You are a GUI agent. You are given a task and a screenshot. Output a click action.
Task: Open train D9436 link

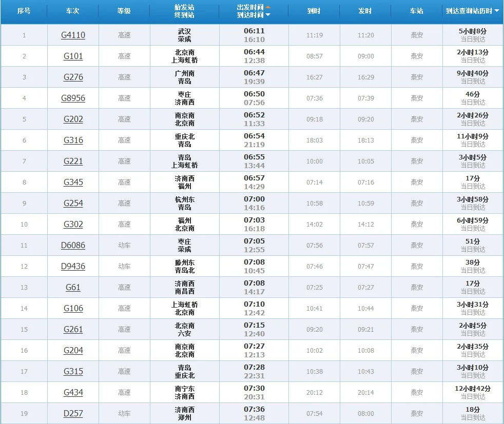pos(73,266)
